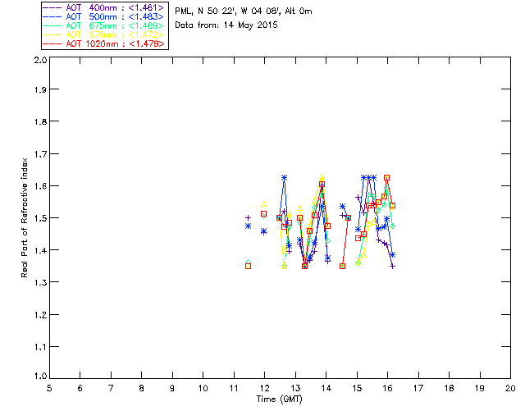Click the 2.0 tick on the y-axis
Screen dimensions: 525x420
pos(39,61)
